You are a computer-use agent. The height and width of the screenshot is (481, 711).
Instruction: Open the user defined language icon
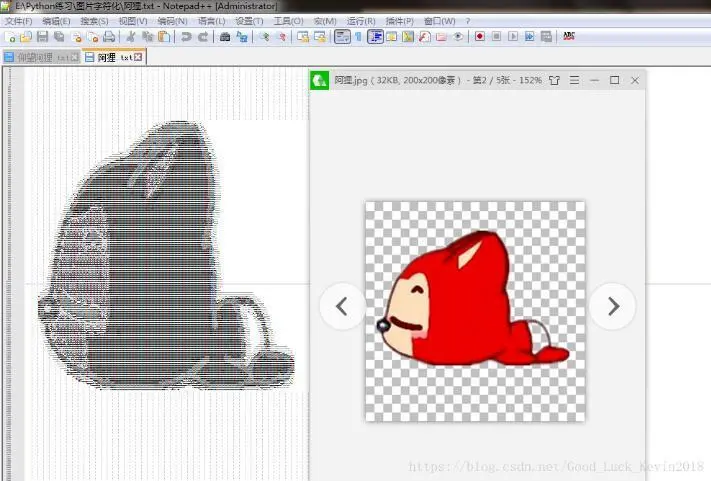point(391,37)
